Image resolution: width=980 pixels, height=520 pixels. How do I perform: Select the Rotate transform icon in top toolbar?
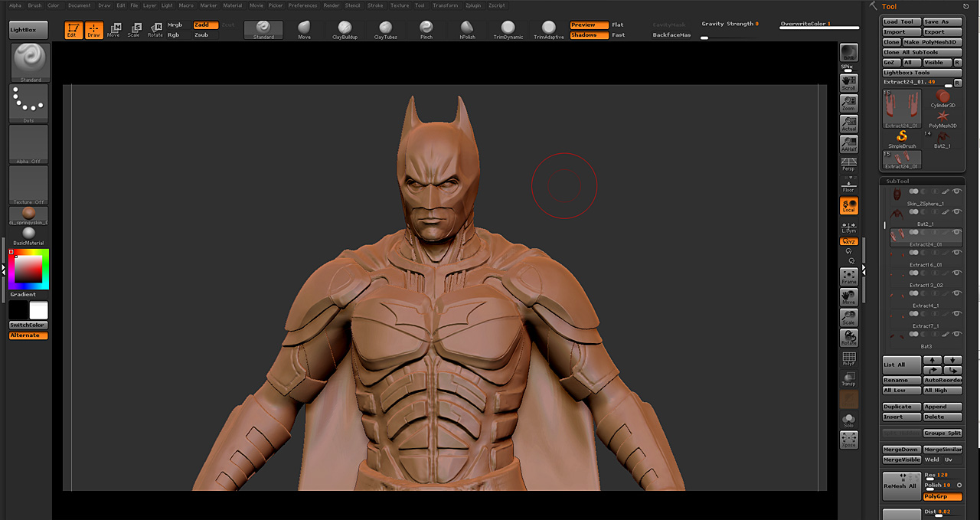(155, 31)
